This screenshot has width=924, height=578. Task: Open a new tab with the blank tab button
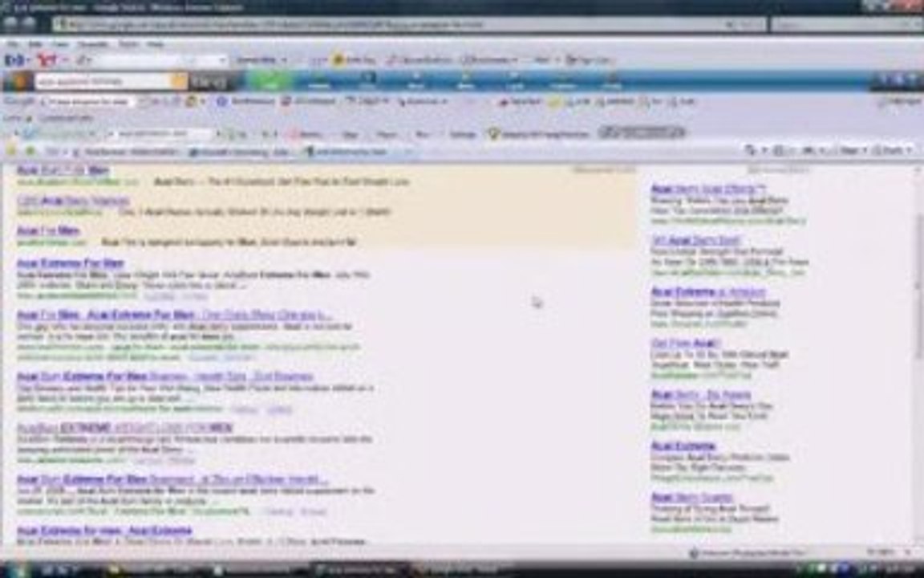pyautogui.click(x=409, y=153)
